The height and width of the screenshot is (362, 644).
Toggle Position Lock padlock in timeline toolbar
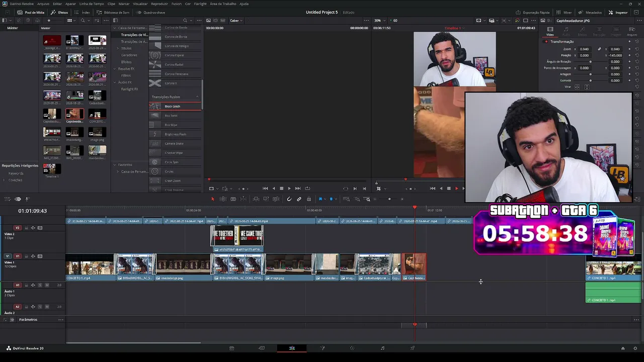[309, 199]
